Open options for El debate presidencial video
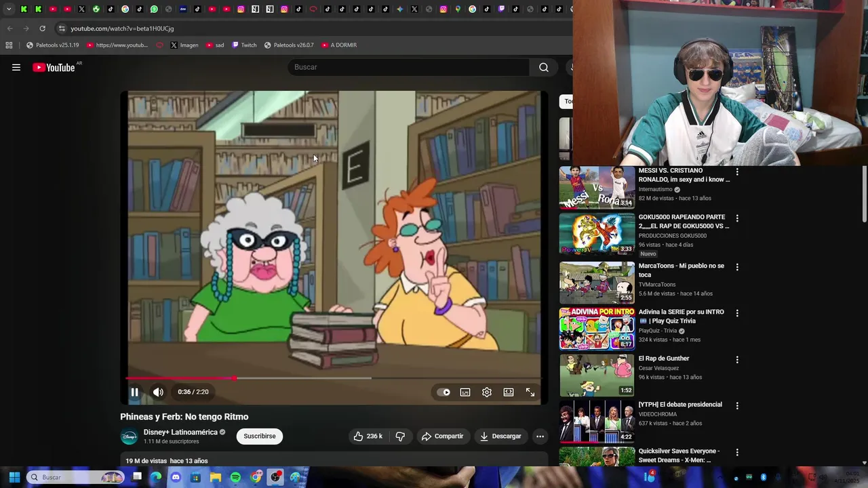This screenshot has width=868, height=488. click(x=737, y=405)
